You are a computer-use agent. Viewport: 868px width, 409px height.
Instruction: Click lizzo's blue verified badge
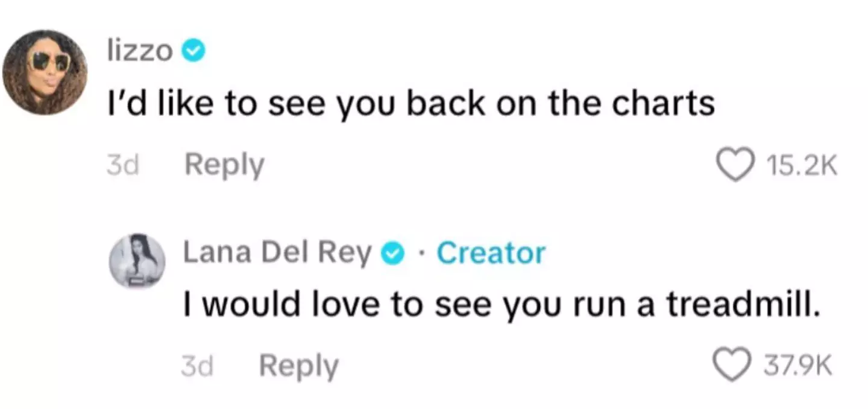click(193, 52)
